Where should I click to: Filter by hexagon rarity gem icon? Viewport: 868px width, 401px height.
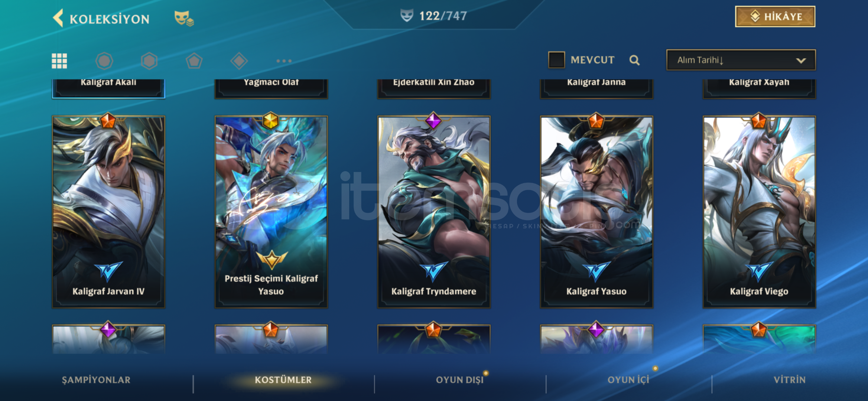[149, 61]
